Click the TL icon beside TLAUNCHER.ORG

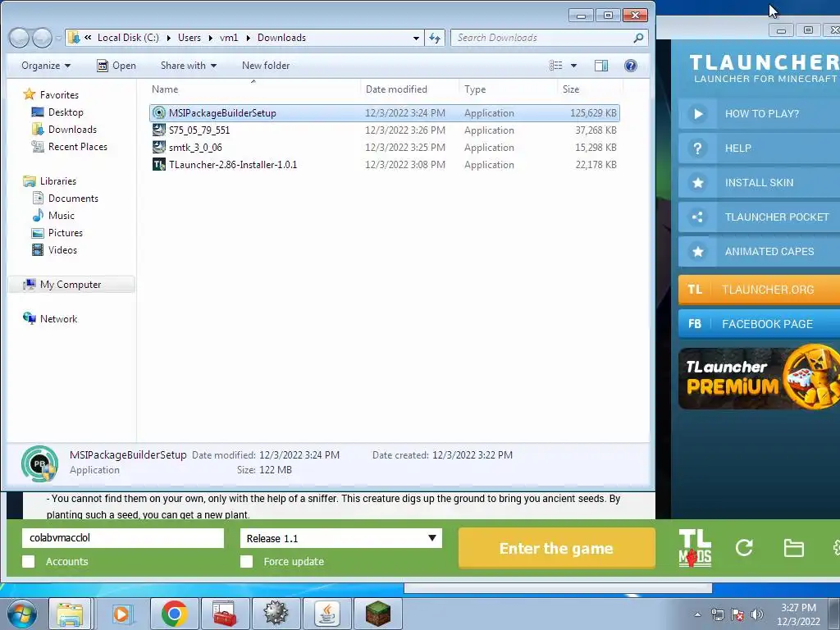point(695,290)
